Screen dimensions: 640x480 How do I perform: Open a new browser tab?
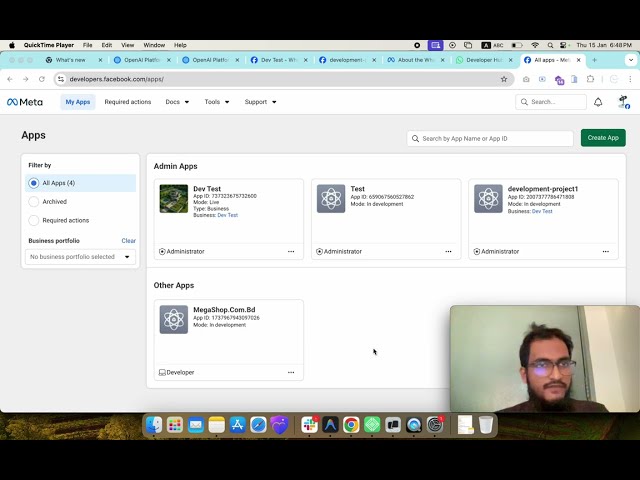point(594,60)
